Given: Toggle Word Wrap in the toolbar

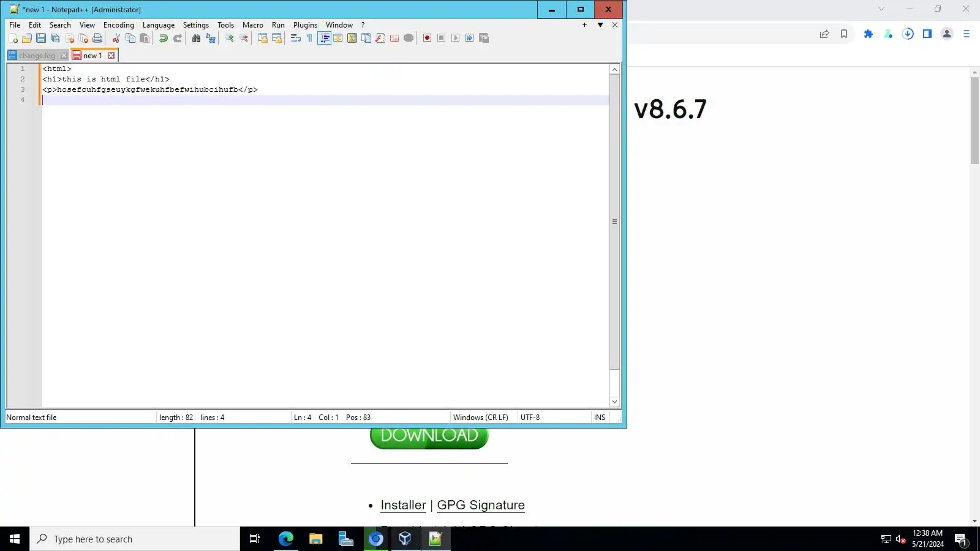Looking at the screenshot, I should tap(295, 38).
